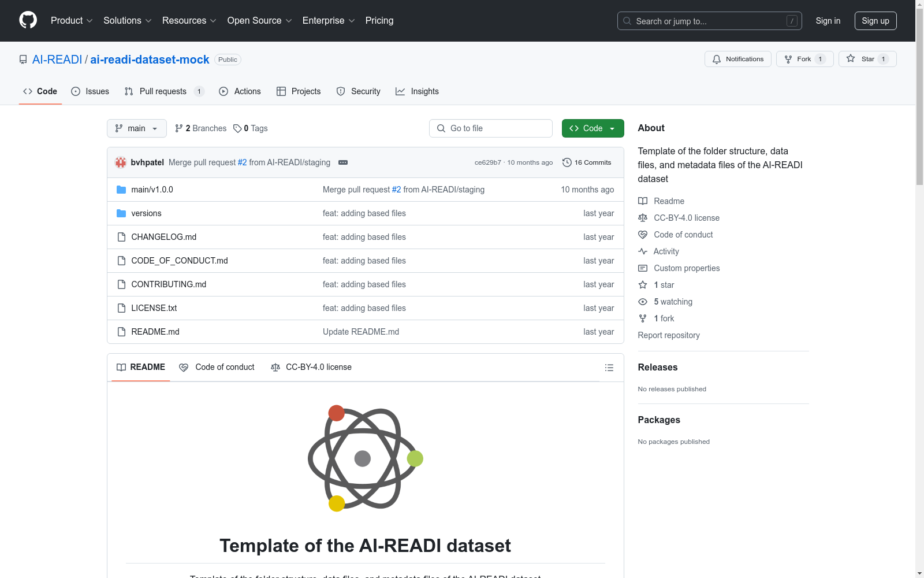Open the Actions tab
Viewport: 924px width, 578px height.
pyautogui.click(x=240, y=91)
